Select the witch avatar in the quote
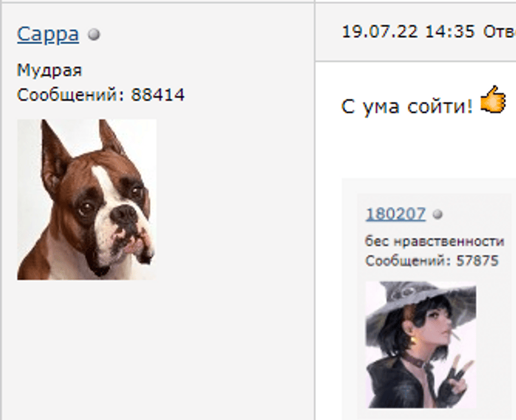 pos(421,345)
